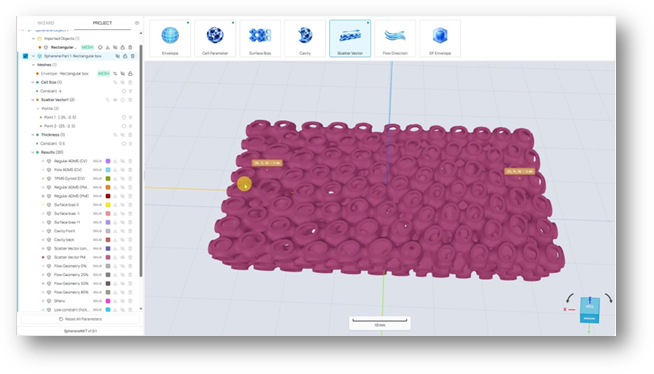Click Reset All Parameters button
Screen dimensions: 654x374
point(80,319)
